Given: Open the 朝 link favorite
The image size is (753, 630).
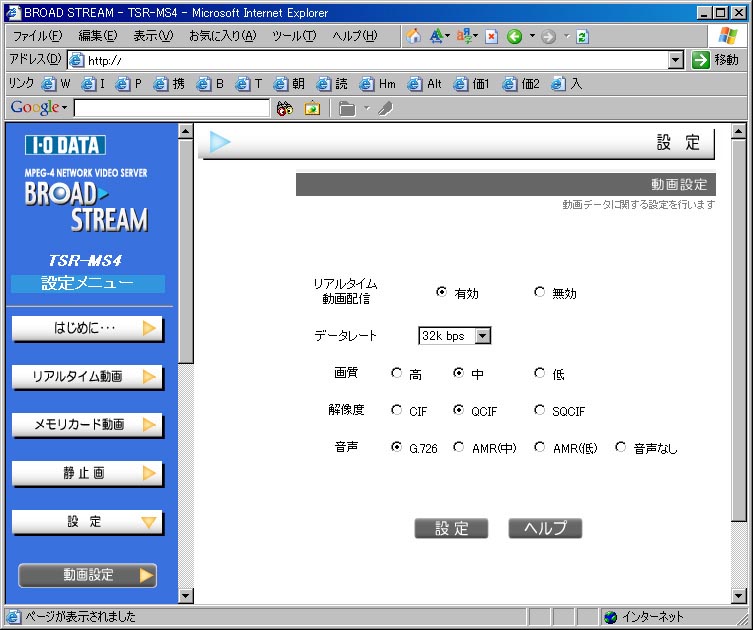Looking at the screenshot, I should coord(289,85).
